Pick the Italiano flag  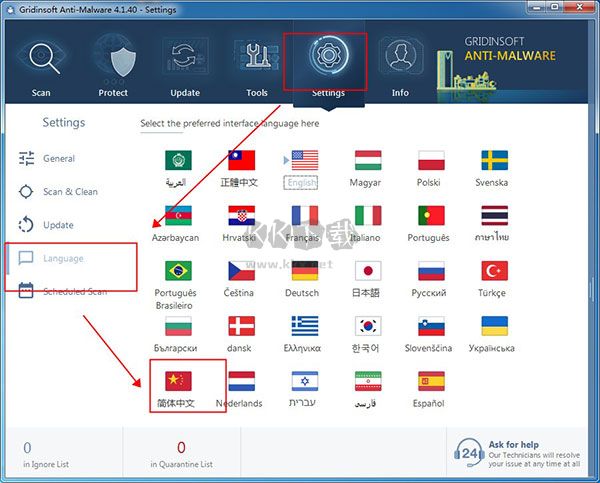pos(368,215)
